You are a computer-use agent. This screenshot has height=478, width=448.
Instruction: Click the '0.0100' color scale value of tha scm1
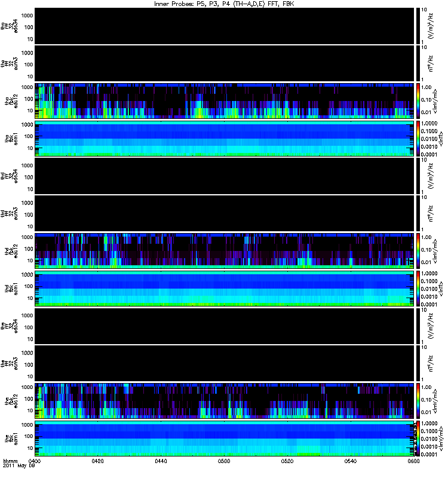click(429, 139)
